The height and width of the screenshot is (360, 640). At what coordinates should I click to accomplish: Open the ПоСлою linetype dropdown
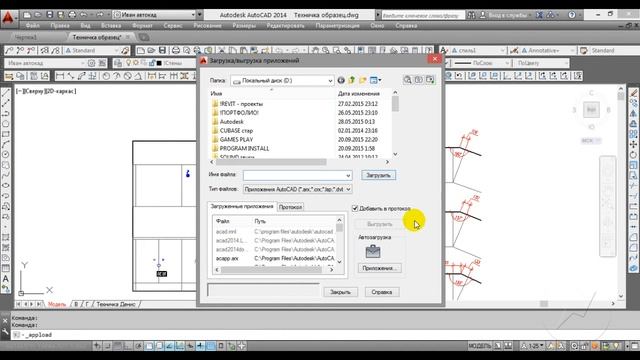(x=507, y=63)
